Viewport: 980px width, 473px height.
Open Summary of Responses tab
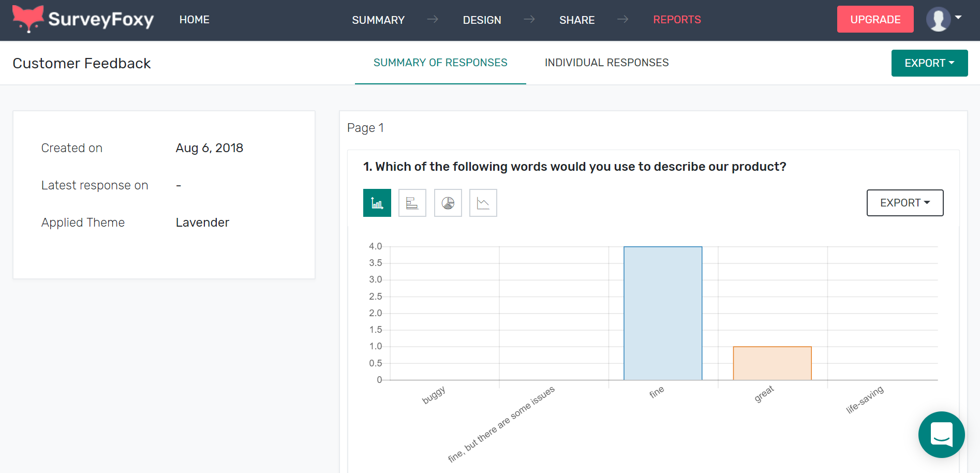(440, 63)
